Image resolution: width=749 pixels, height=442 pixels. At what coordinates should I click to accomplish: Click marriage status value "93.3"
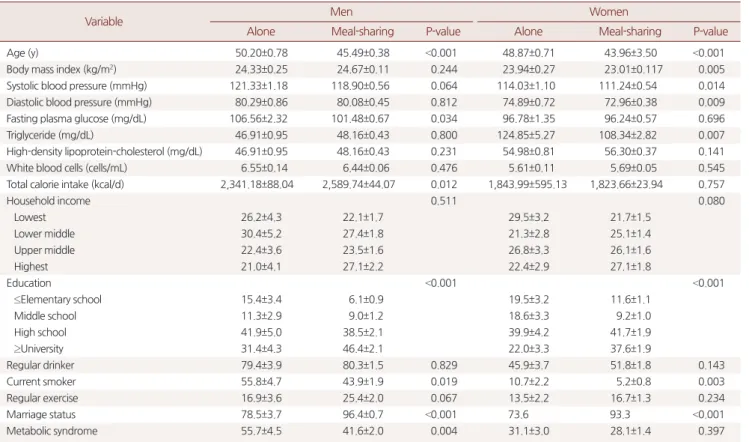pos(620,415)
